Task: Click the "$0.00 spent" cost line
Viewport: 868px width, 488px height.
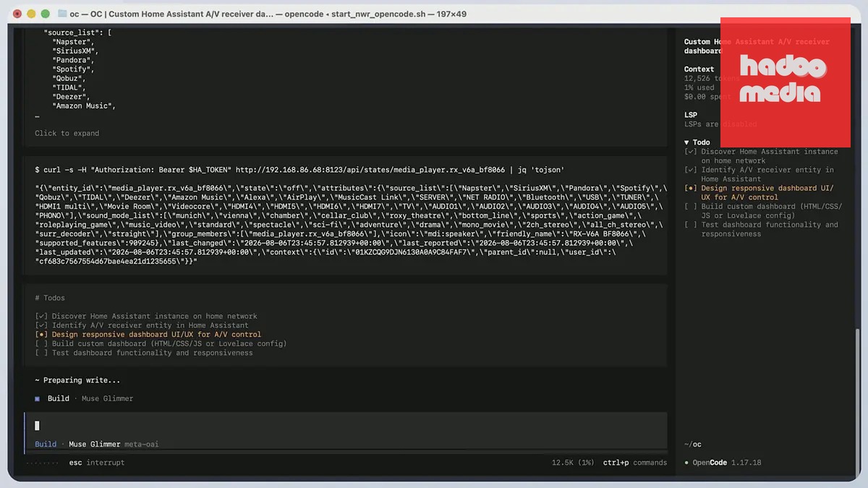Action: pyautogui.click(x=708, y=97)
